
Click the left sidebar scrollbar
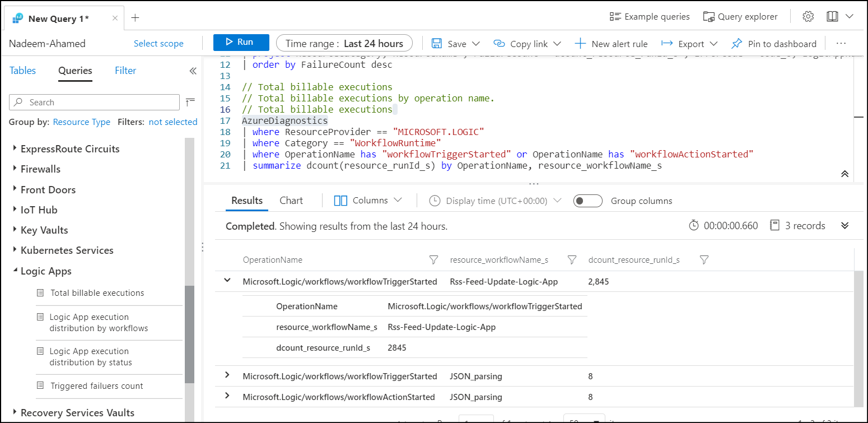click(x=189, y=334)
